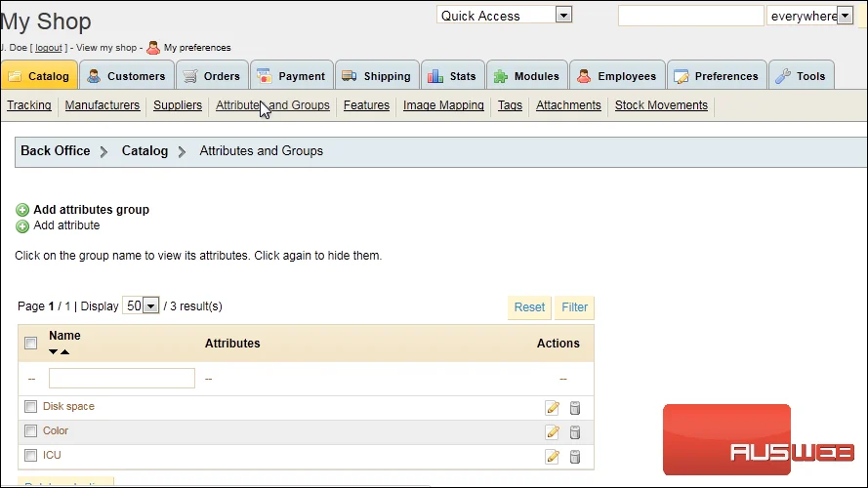The height and width of the screenshot is (488, 868).
Task: Tick the Disk space row checkbox
Action: click(x=30, y=407)
